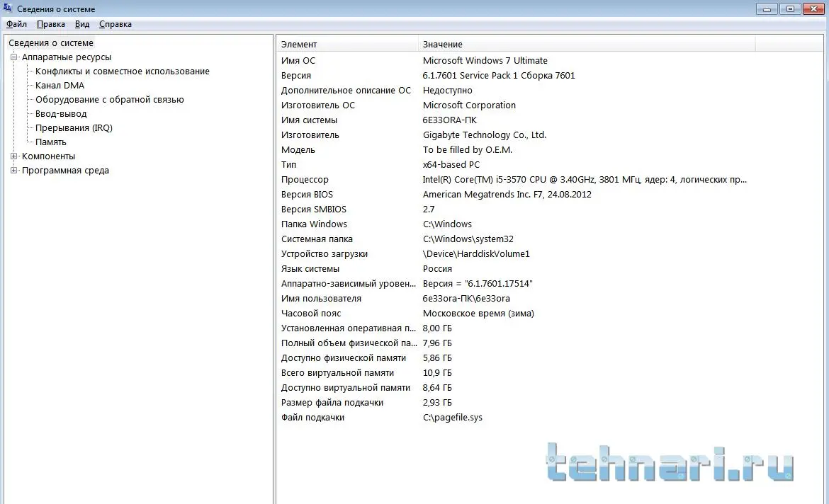The image size is (829, 504).
Task: Click the x64-based PC value
Action: coord(451,164)
